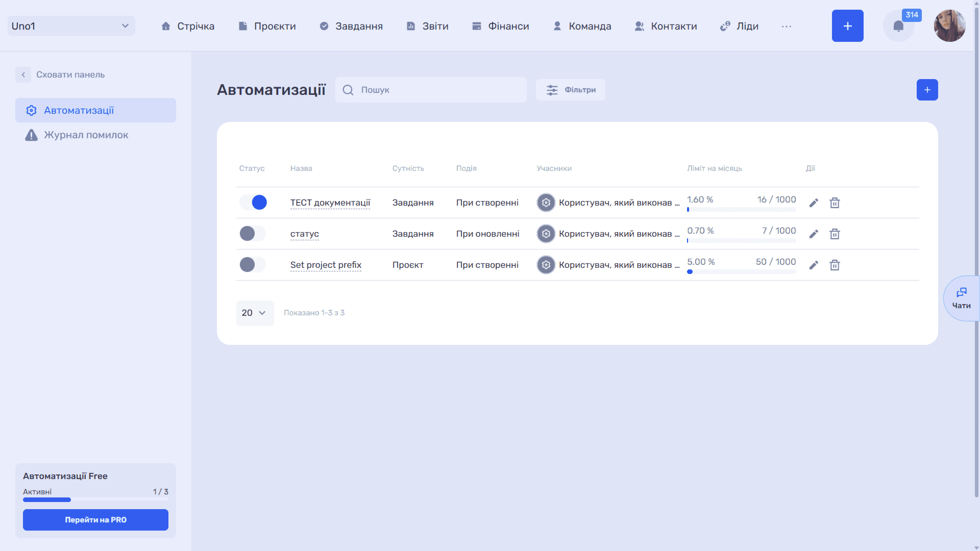980x551 pixels.
Task: Select Автоматизації in the sidebar
Action: coord(95,110)
